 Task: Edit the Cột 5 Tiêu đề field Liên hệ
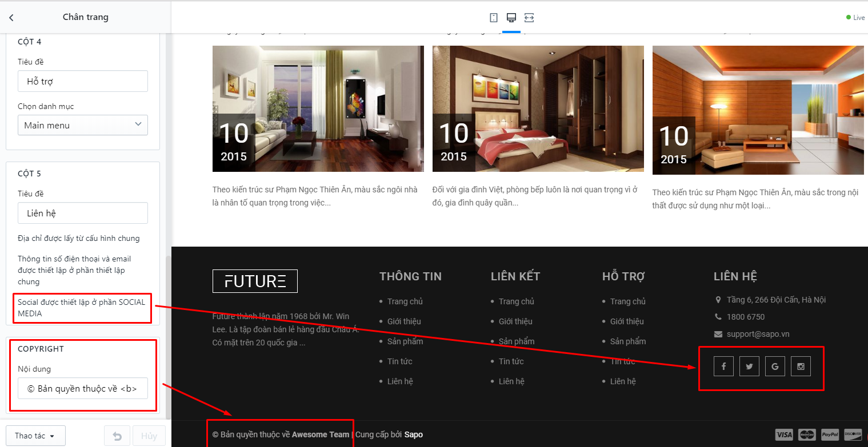[x=83, y=213]
